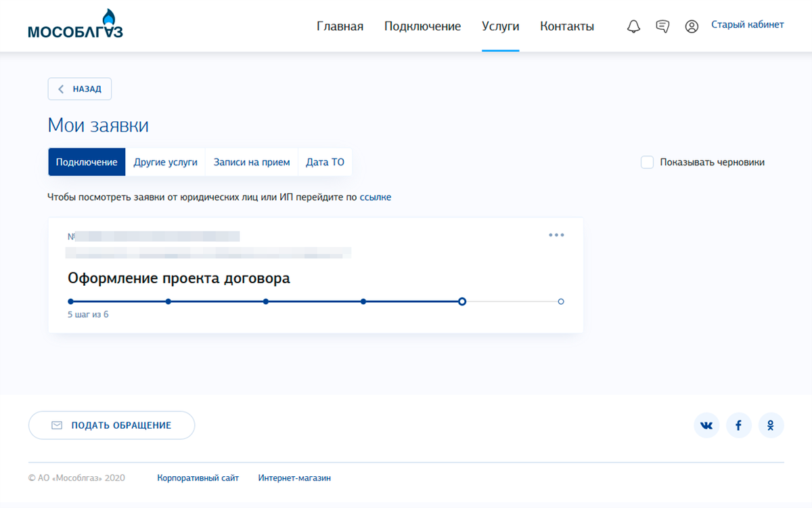This screenshot has width=812, height=508.
Task: Follow the ссылке link for legal entities
Action: (376, 197)
